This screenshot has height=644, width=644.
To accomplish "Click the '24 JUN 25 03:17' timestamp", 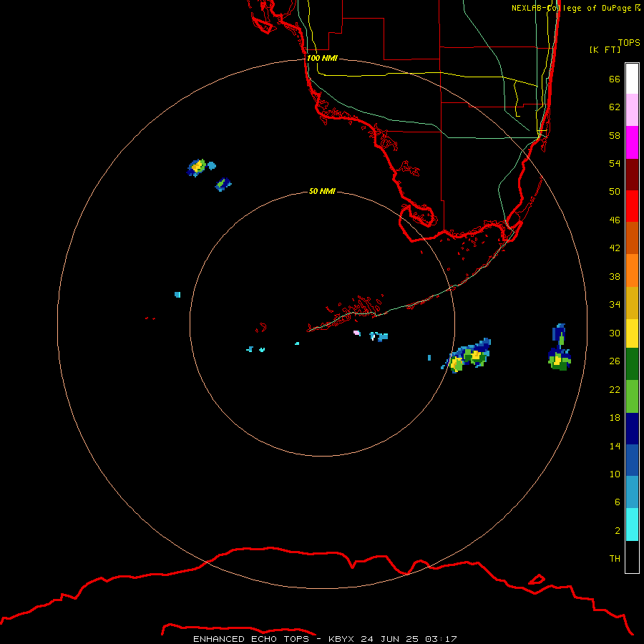I will [409, 639].
